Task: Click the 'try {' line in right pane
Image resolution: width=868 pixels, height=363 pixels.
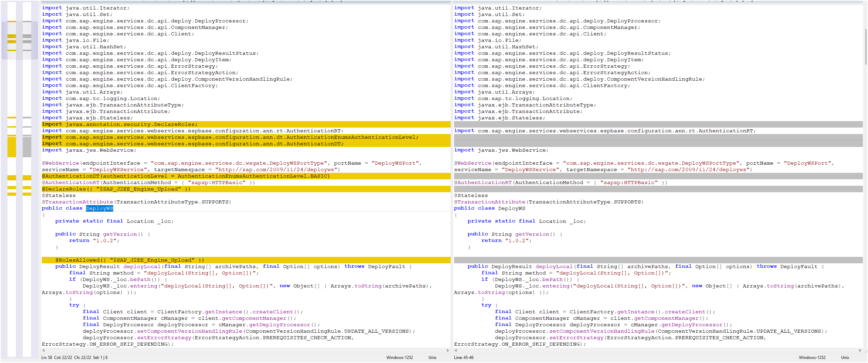Action: click(490, 305)
